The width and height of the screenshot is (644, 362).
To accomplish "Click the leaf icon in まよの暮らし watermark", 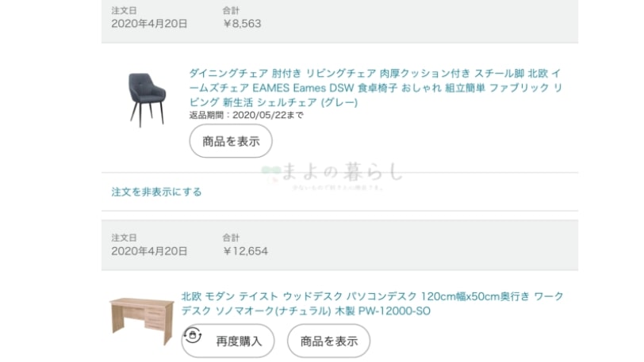I will pyautogui.click(x=270, y=173).
